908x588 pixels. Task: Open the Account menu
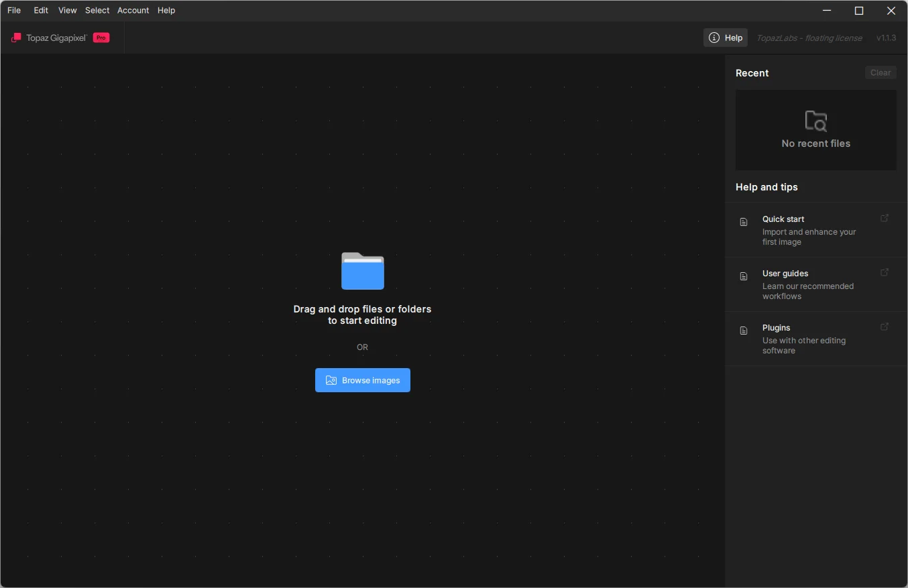pos(133,10)
